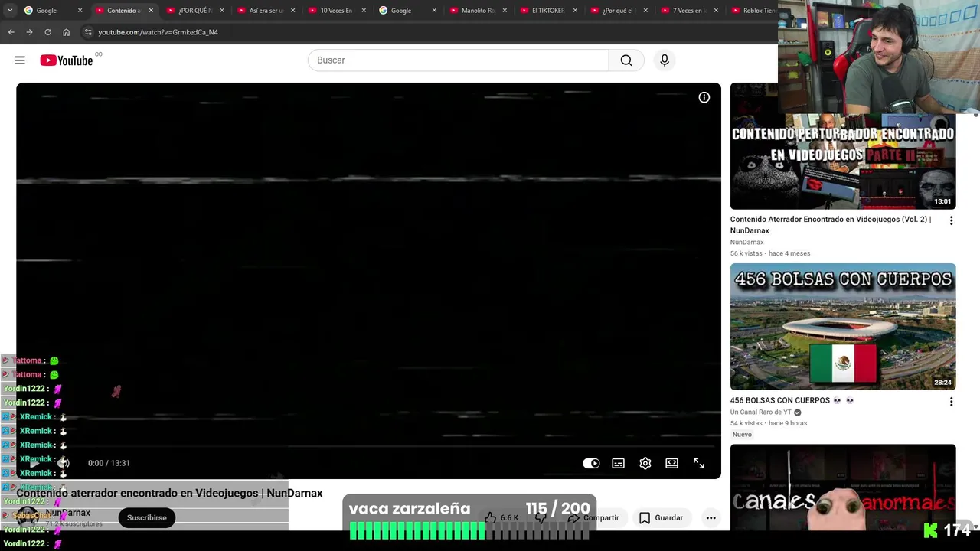
Task: Switch to the ¿POR QUÉ tab
Action: click(x=195, y=11)
